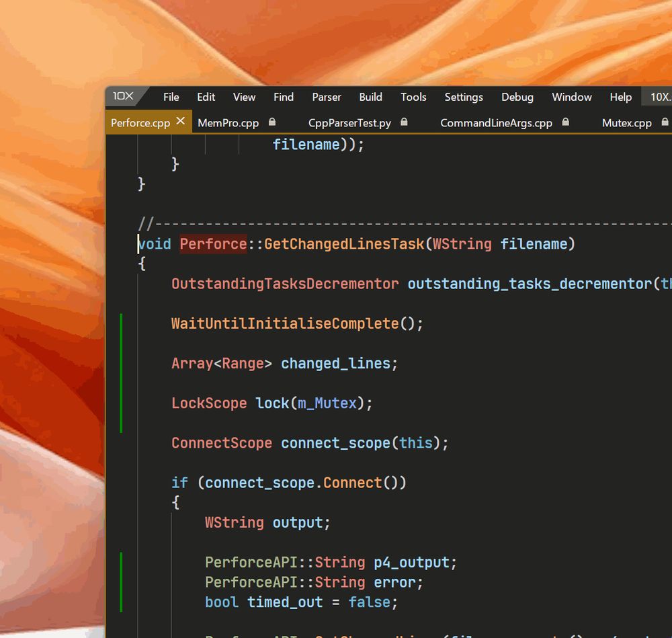Click the GetChangedLinesTask function name
The image size is (672, 638).
coord(343,243)
